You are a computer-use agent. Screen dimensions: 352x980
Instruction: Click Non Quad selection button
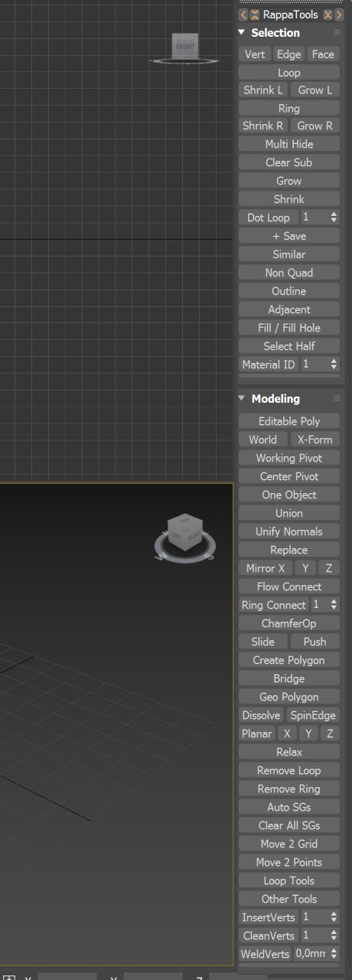point(289,273)
